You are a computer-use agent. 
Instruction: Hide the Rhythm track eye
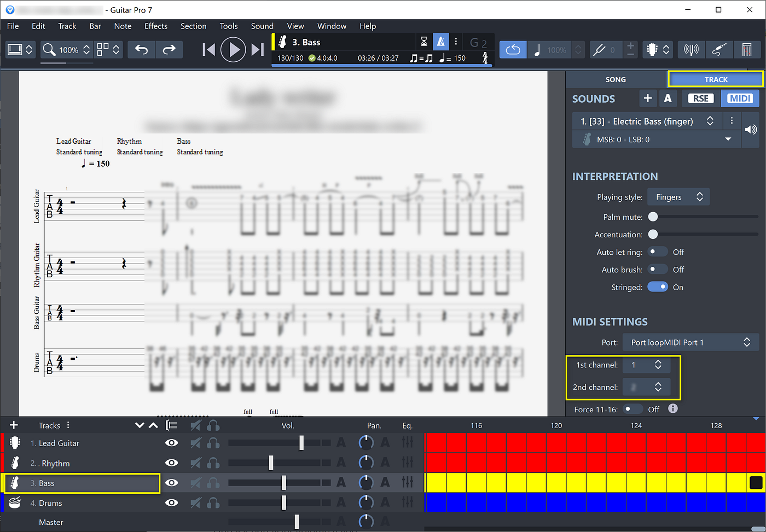coord(171,463)
